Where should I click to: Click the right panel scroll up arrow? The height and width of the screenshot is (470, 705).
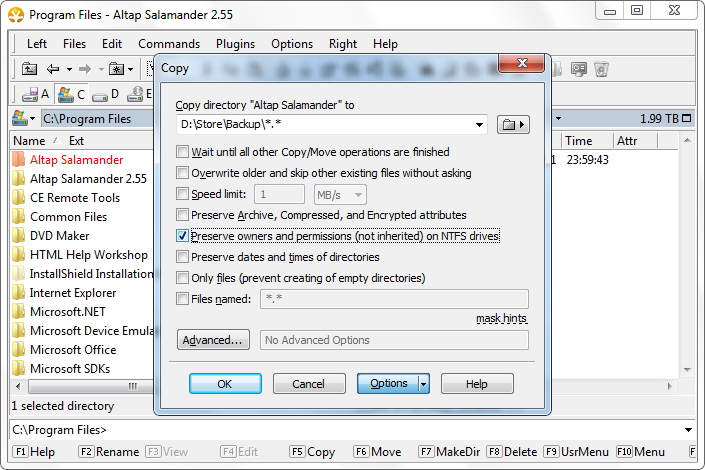point(687,140)
